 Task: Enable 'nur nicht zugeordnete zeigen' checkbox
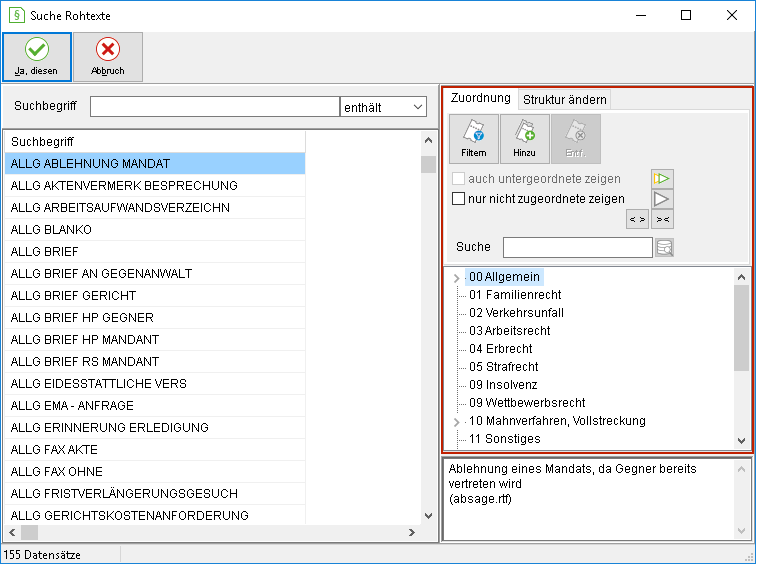pyautogui.click(x=458, y=198)
